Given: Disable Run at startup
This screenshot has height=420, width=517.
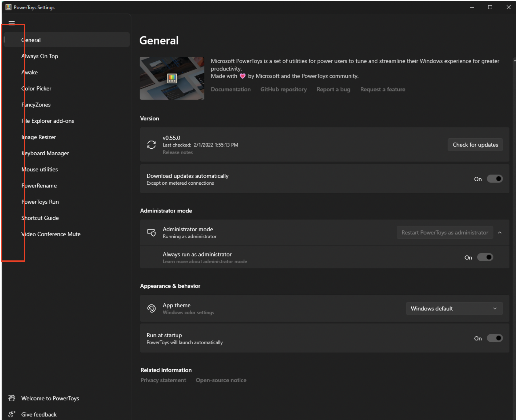Looking at the screenshot, I should coord(495,338).
